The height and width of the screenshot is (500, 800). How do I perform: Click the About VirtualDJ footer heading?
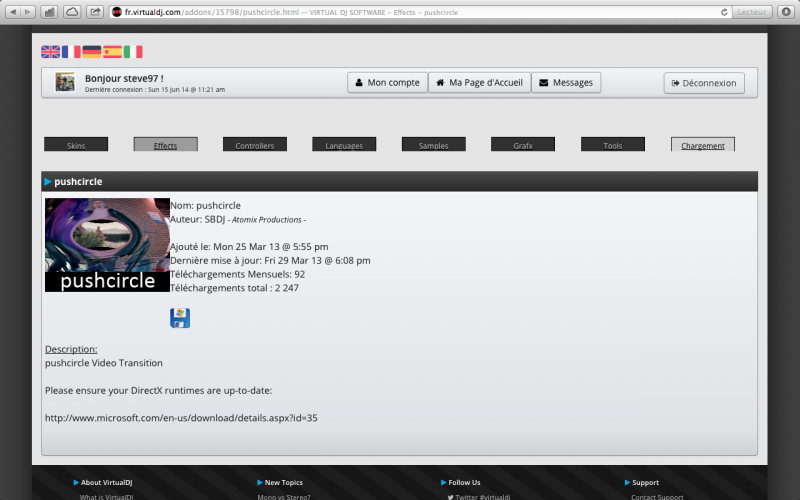(106, 483)
